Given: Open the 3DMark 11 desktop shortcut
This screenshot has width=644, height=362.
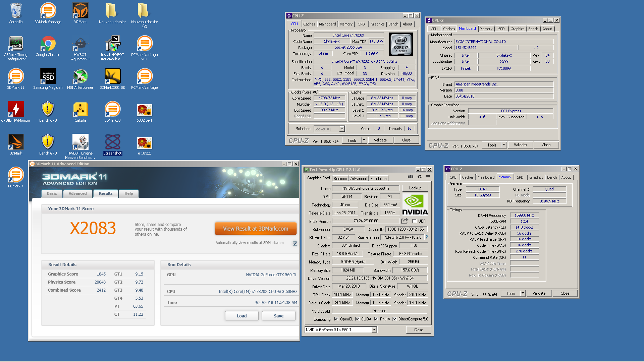Looking at the screenshot, I should point(16,79).
